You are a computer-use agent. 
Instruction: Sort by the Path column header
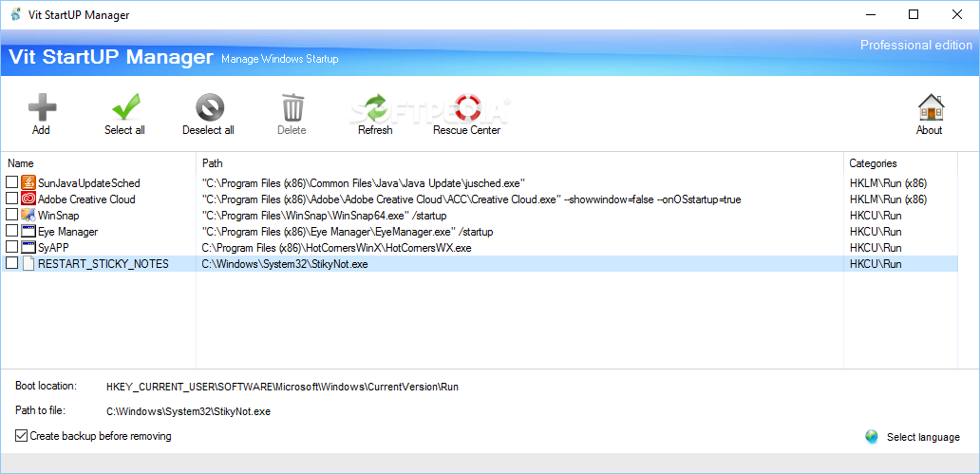click(520, 163)
